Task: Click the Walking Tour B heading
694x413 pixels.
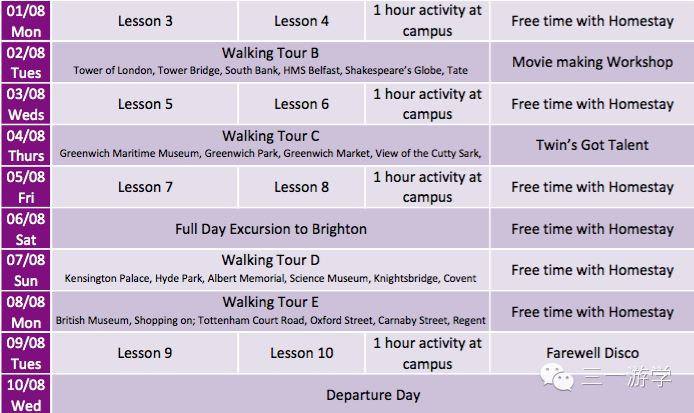Action: (270, 53)
